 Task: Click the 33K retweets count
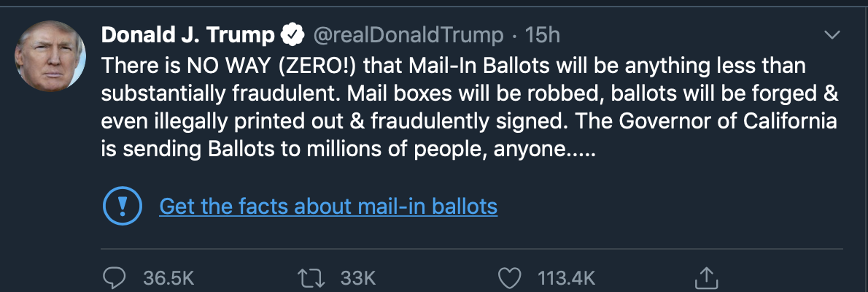[x=358, y=277]
